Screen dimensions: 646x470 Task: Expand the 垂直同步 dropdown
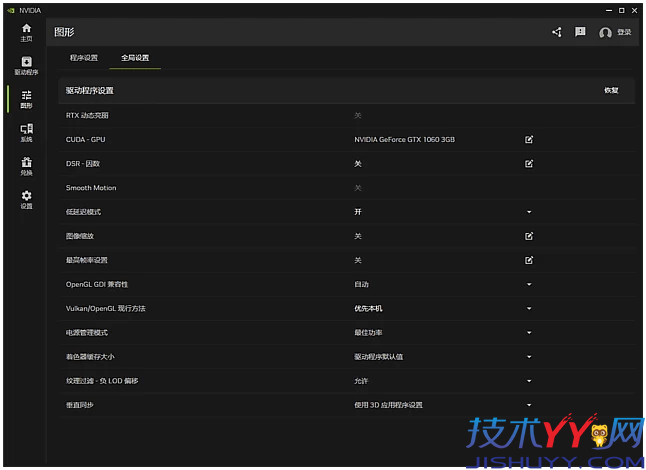[x=529, y=405]
